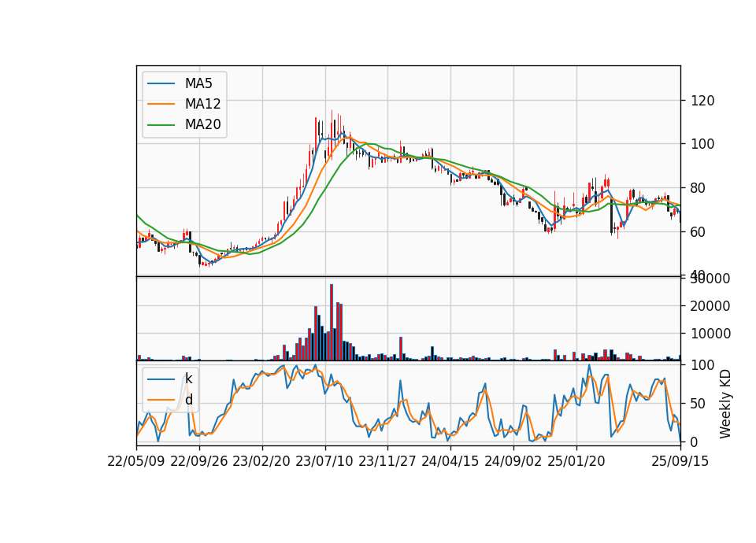Select the green MA20 legend line sample
The image size is (756, 543).
click(161, 125)
